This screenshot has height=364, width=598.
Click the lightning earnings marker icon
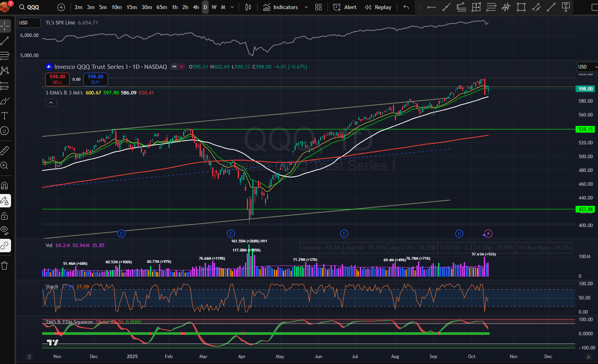488,234
